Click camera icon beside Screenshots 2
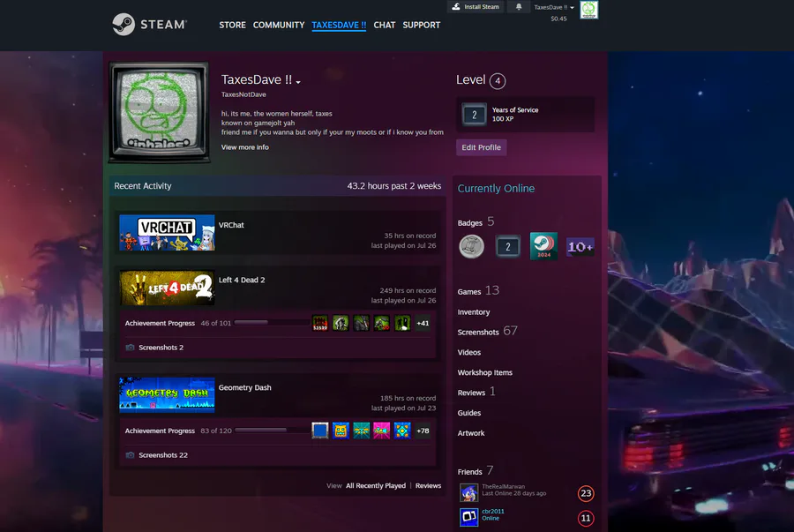This screenshot has width=794, height=532. [x=131, y=348]
